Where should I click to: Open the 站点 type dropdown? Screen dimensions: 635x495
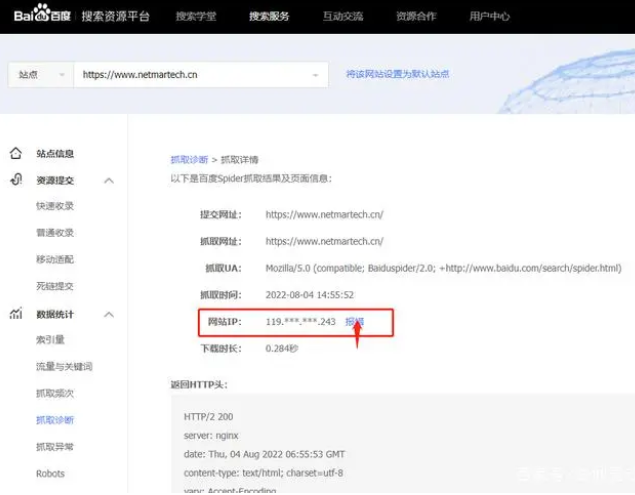pyautogui.click(x=40, y=75)
